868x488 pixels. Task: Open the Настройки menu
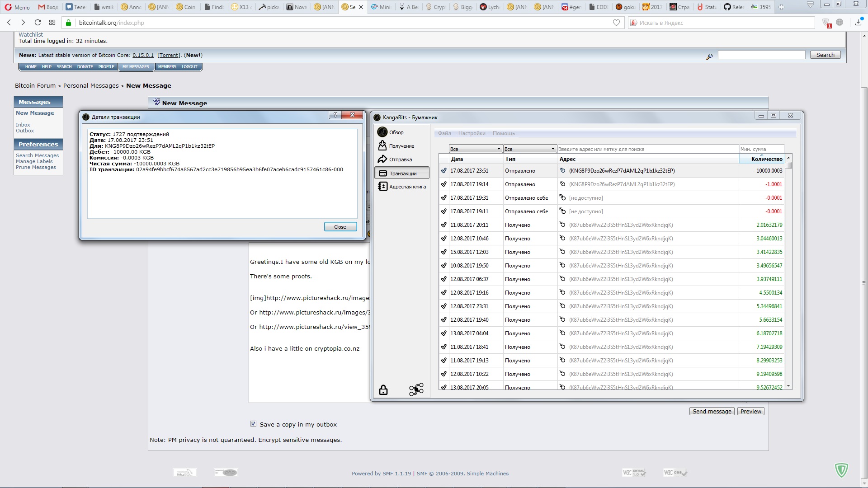472,133
